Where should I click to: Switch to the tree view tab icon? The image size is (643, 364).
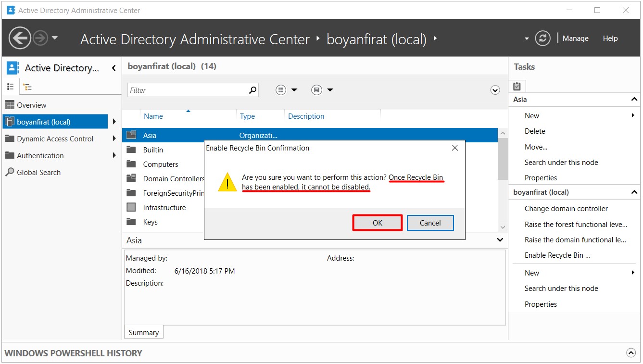point(27,87)
